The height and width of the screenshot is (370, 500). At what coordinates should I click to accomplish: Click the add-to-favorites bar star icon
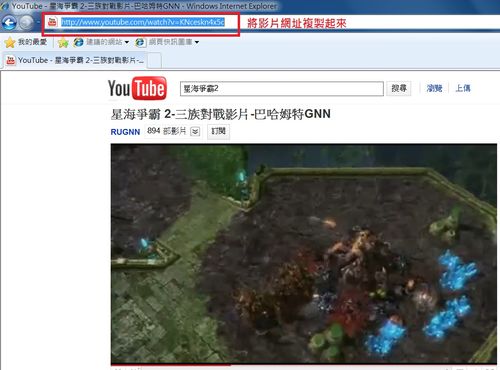tap(63, 42)
